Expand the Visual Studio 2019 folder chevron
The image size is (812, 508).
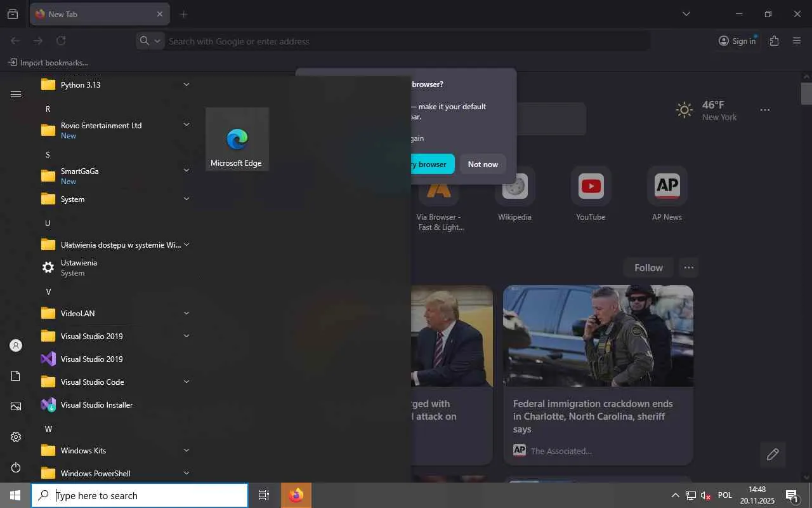pos(187,336)
